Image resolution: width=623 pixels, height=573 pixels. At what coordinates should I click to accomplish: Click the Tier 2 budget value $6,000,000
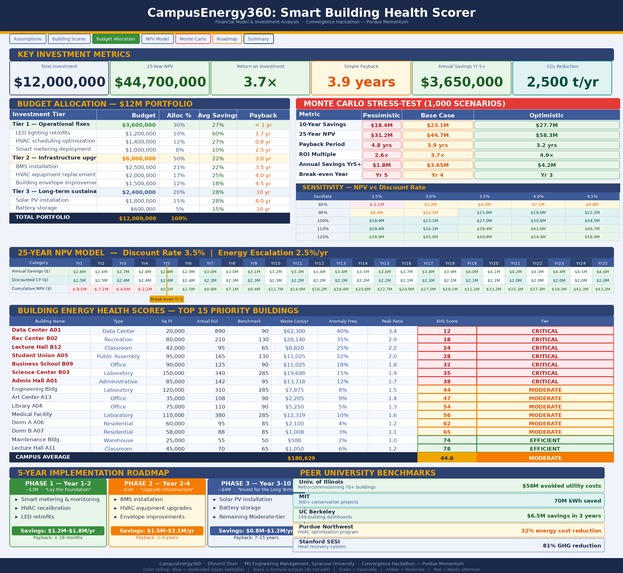(x=139, y=158)
